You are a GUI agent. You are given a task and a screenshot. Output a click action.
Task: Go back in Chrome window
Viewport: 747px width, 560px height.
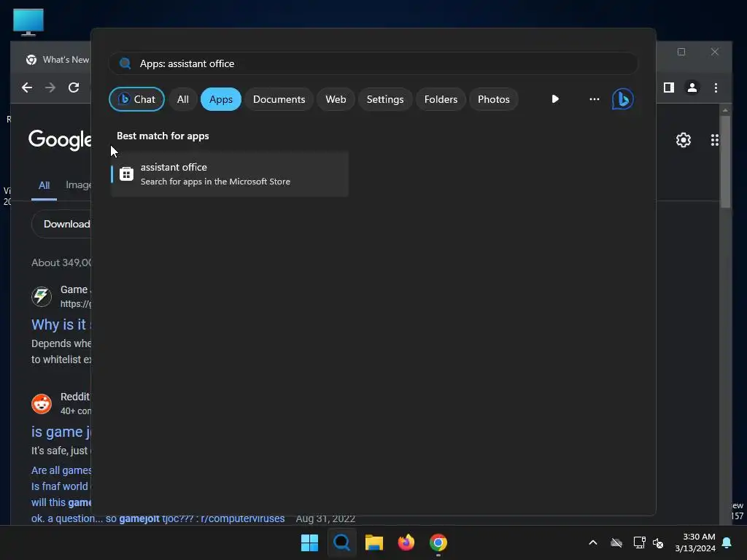pos(27,87)
